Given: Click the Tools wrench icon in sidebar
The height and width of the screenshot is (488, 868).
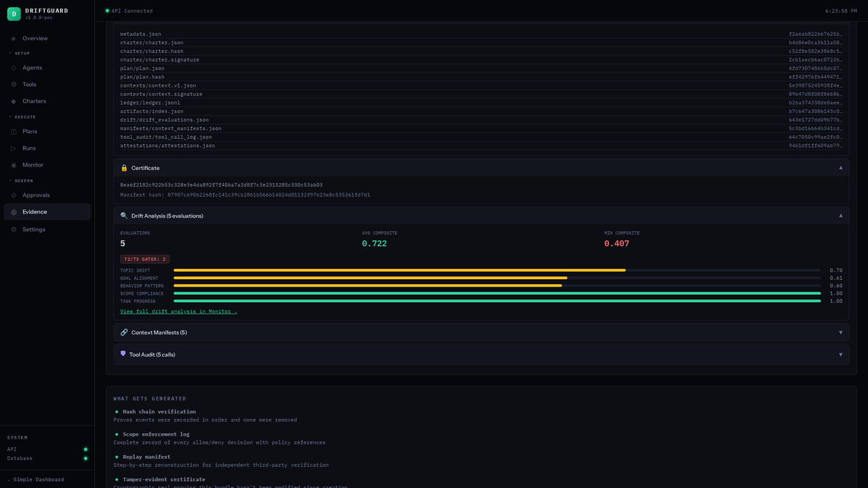Looking at the screenshot, I should click(x=13, y=84).
